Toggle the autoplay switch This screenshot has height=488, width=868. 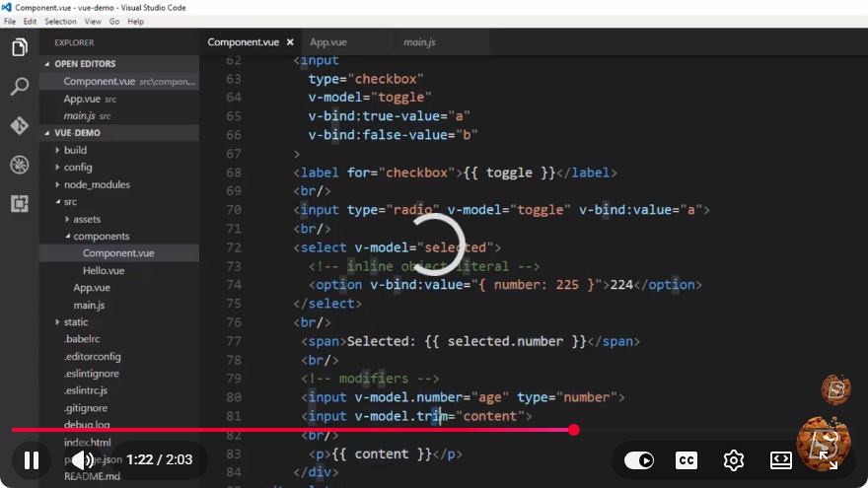click(x=639, y=460)
